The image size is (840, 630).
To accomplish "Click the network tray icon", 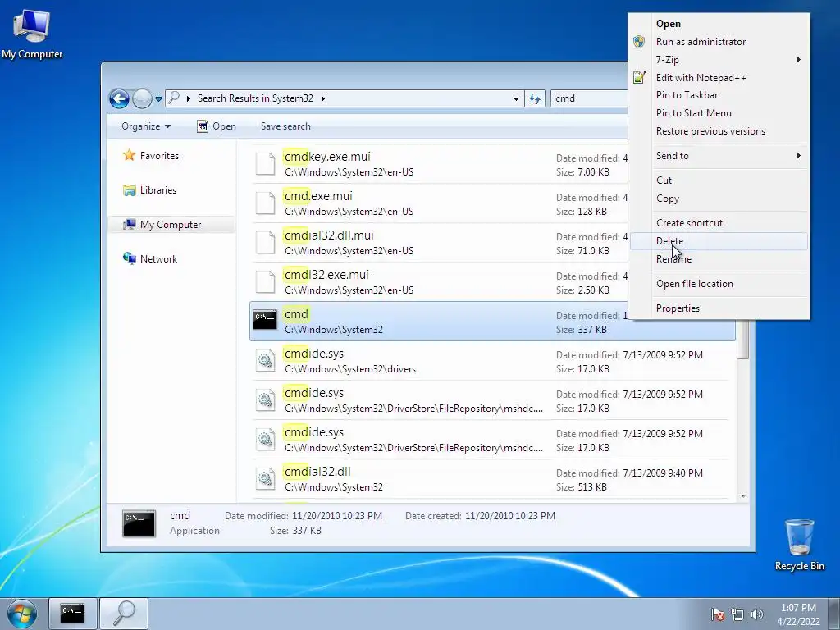I will (x=737, y=614).
